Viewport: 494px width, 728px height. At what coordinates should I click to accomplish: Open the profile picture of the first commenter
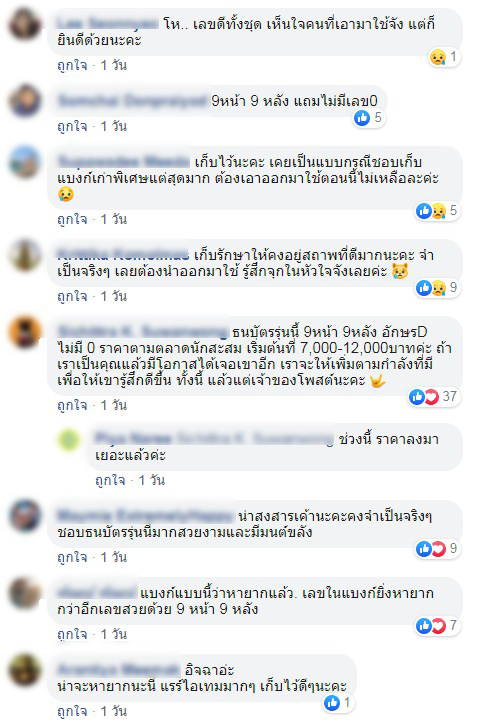(x=25, y=24)
